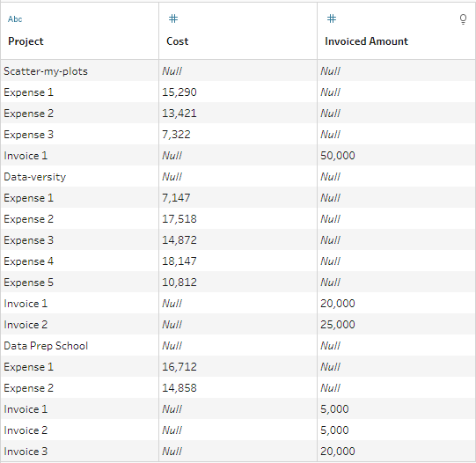Change the Cost field number type icon
Screen dimensions: 476x463
point(173,18)
